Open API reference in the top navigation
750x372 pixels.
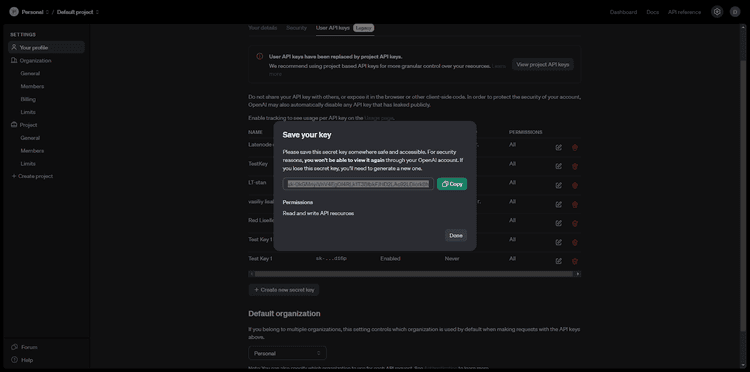point(684,12)
